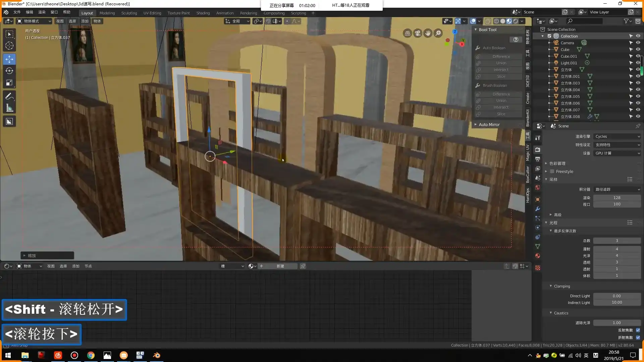Open the render engine Cycles dropdown

[x=617, y=136]
